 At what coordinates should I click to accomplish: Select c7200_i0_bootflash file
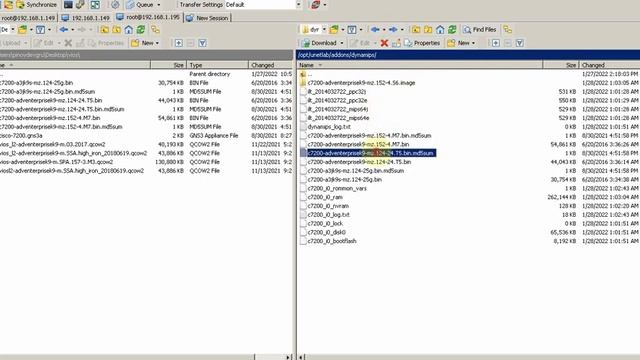click(x=332, y=241)
